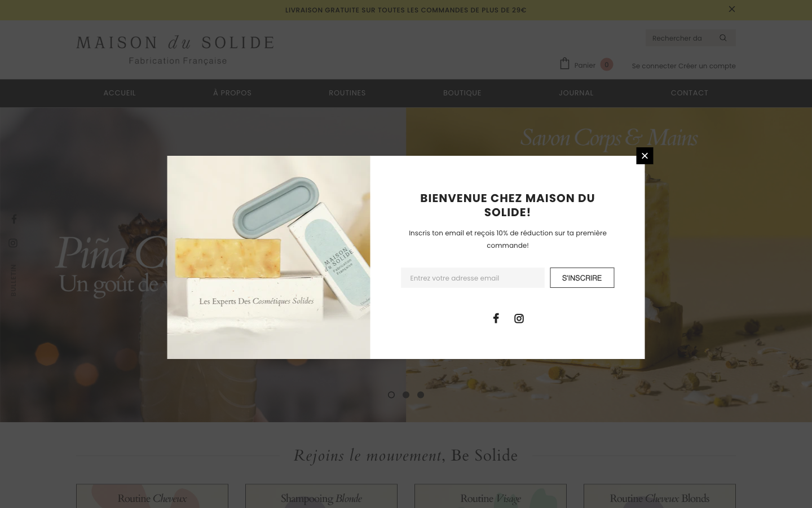Click the Facebook icon in left sidebar
This screenshot has height=508, width=812.
[x=14, y=219]
